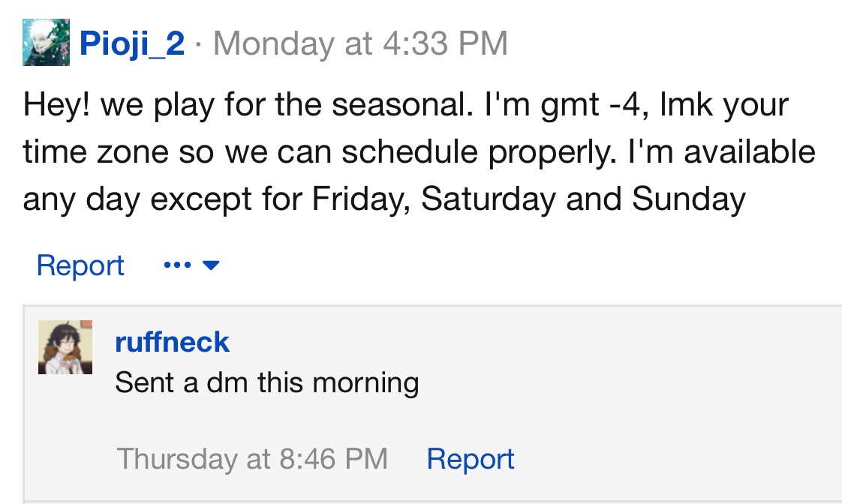Report ruffneck's reply
842x504 pixels.
[x=470, y=458]
